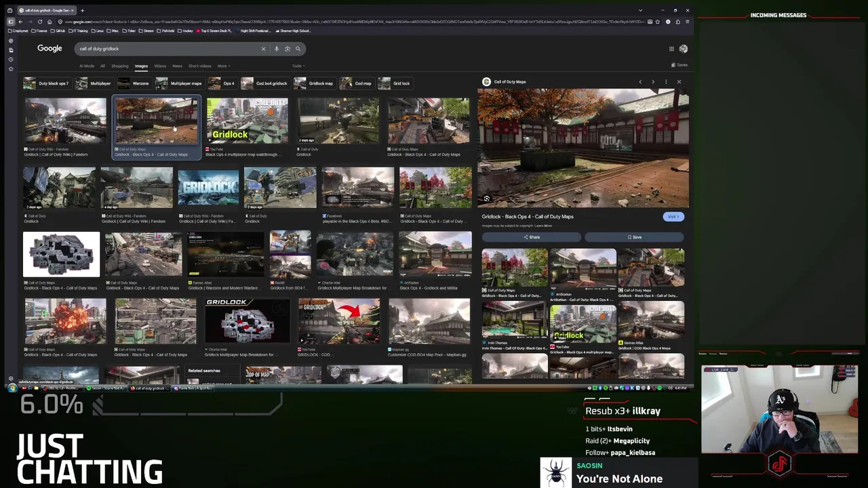The height and width of the screenshot is (488, 868).
Task: Open the large Gridlock preview image
Action: 583,148
